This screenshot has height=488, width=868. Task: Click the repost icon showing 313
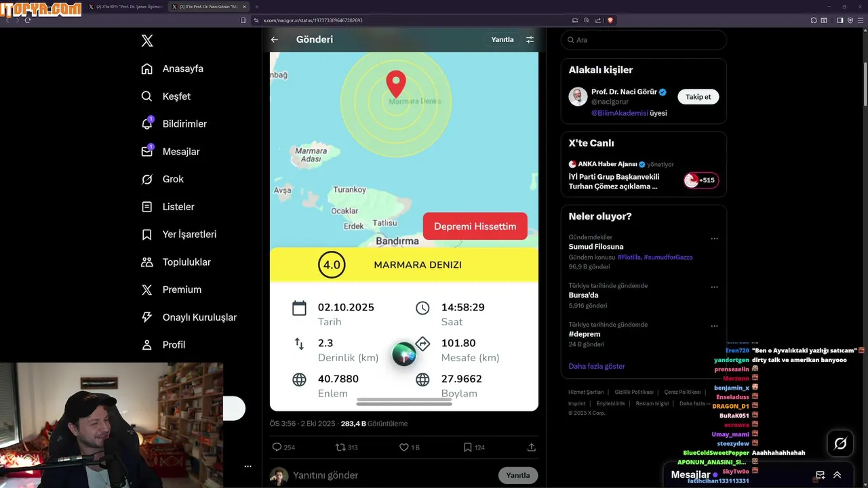coord(340,447)
